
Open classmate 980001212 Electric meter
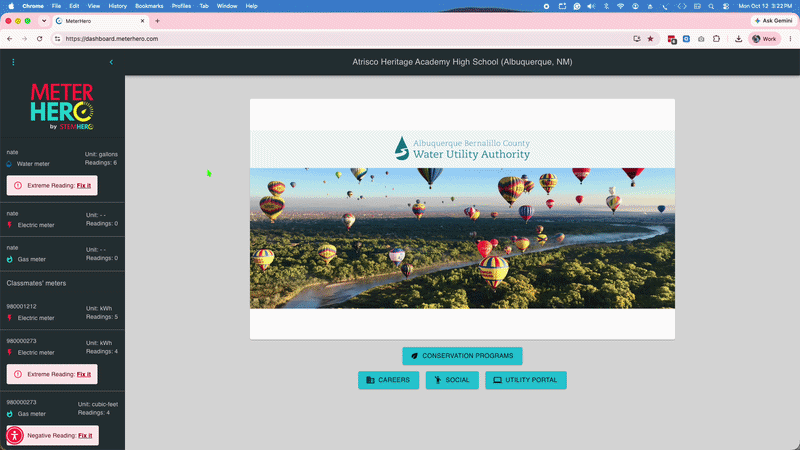[x=62, y=312]
